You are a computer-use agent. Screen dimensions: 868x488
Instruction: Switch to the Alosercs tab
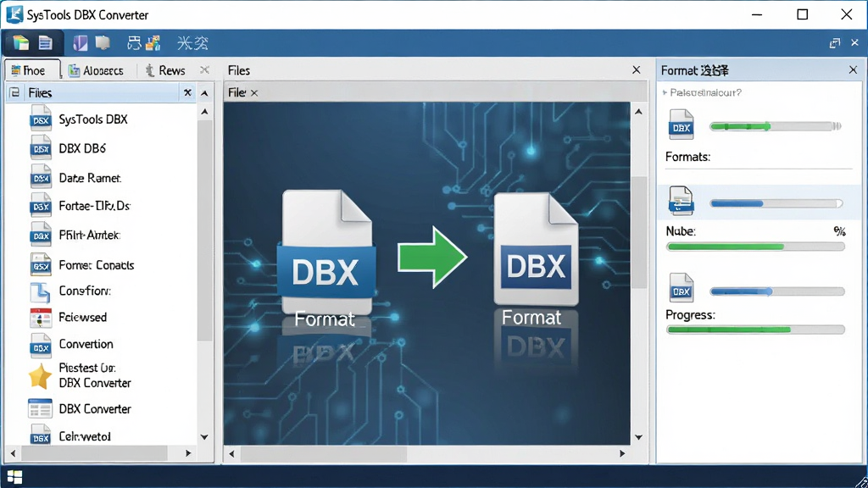tap(96, 70)
